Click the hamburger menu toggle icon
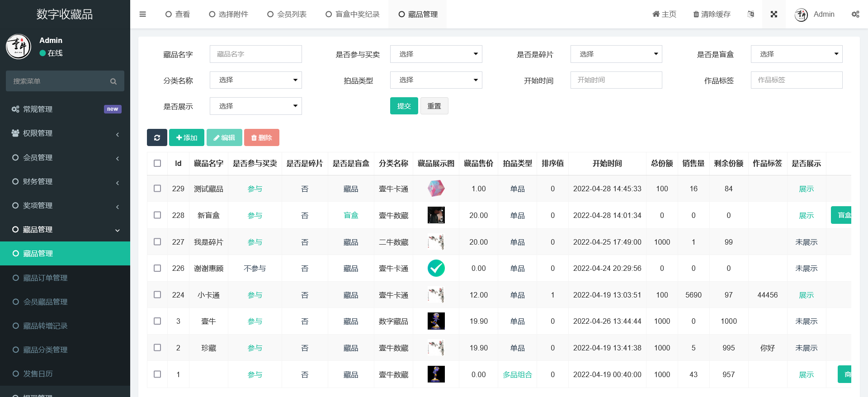 click(x=143, y=14)
